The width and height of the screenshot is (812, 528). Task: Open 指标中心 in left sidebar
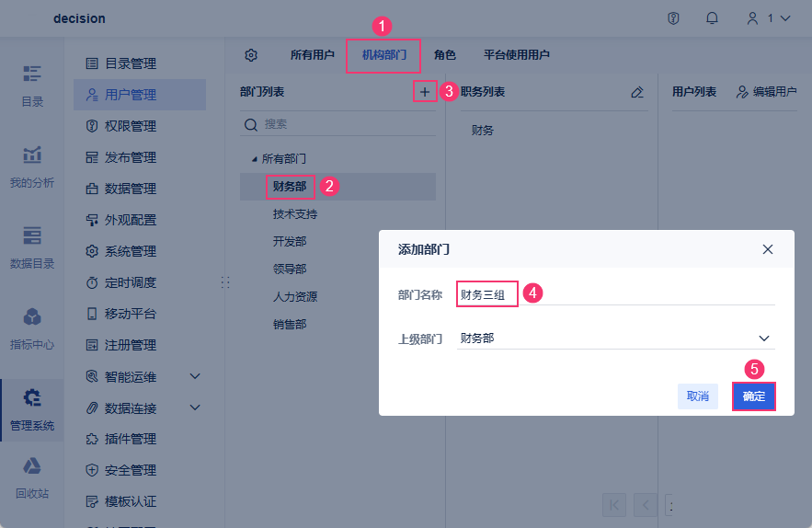click(32, 328)
